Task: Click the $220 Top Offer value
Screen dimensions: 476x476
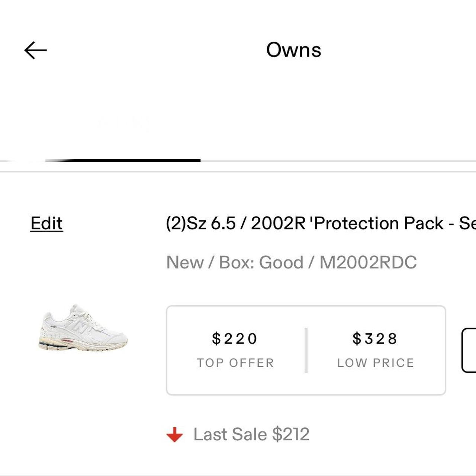Action: [x=235, y=339]
